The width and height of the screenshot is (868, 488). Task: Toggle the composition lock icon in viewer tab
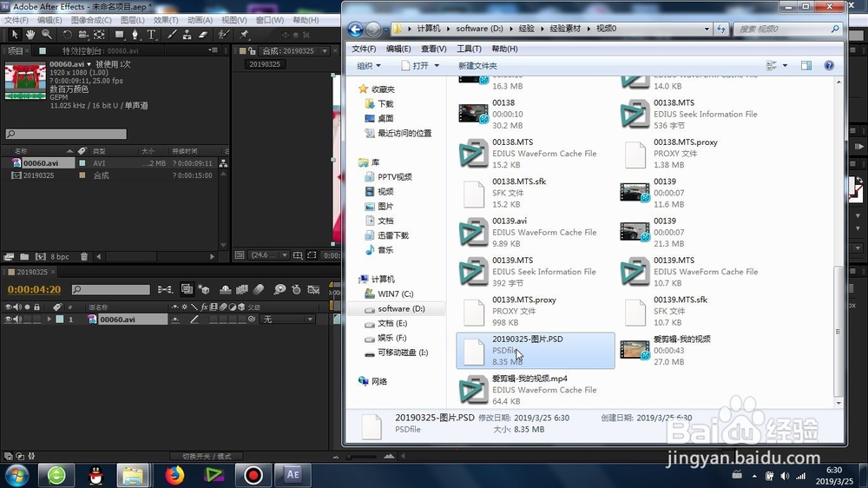tap(252, 51)
